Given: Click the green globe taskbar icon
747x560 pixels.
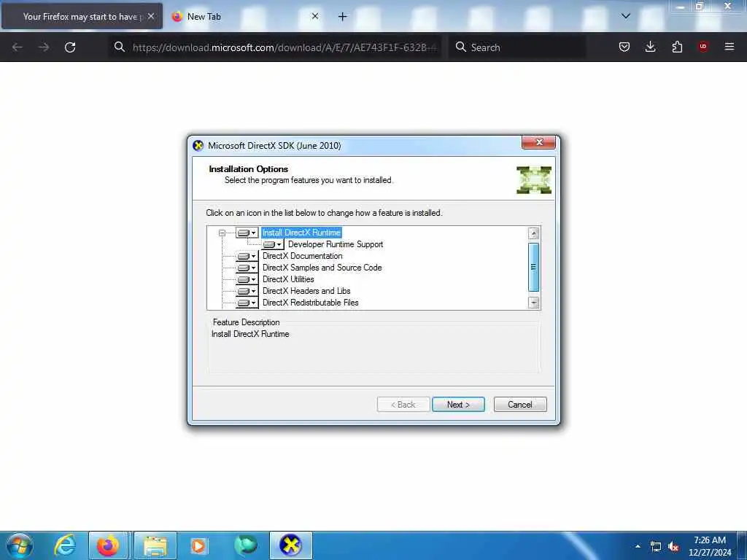Looking at the screenshot, I should point(245,545).
